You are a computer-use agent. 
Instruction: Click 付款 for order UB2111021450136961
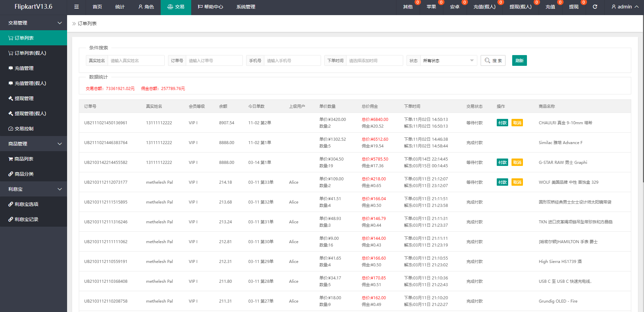pos(502,123)
